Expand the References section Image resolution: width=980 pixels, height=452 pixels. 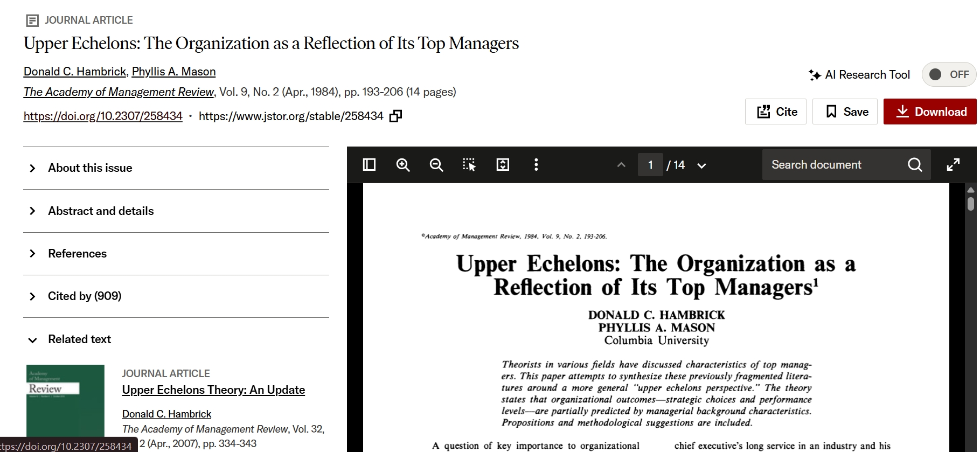click(x=77, y=254)
